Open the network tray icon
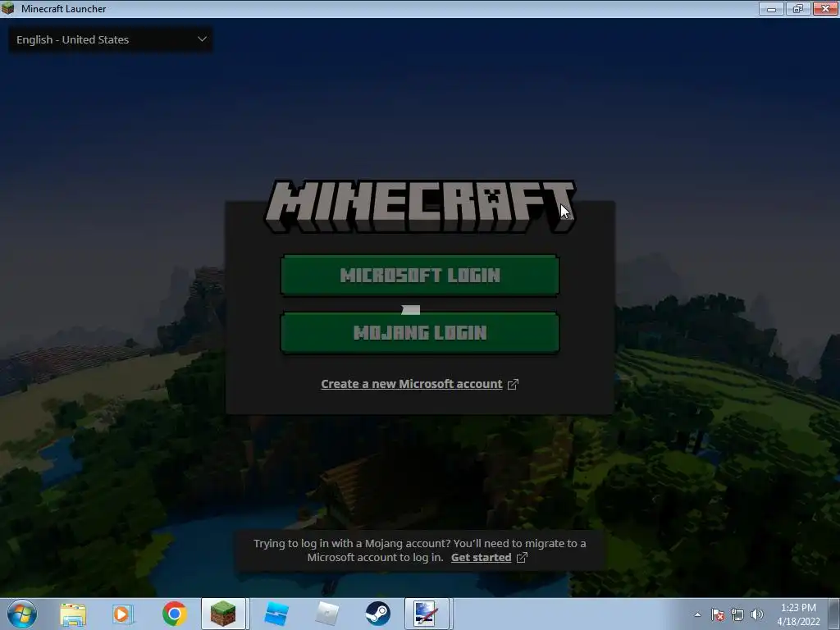Viewport: 840px width, 630px height. click(737, 614)
